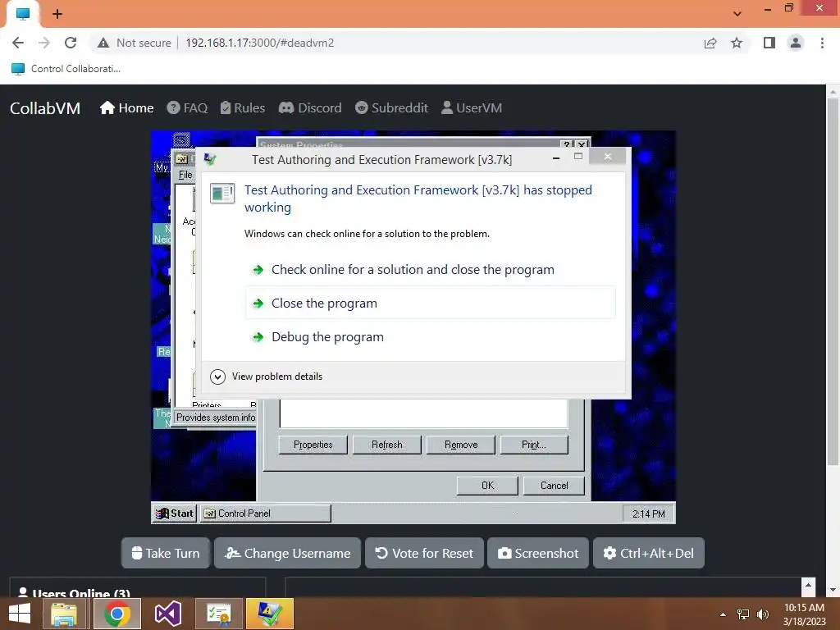Open the Windows Start button
The image size is (840, 630).
pyautogui.click(x=20, y=614)
